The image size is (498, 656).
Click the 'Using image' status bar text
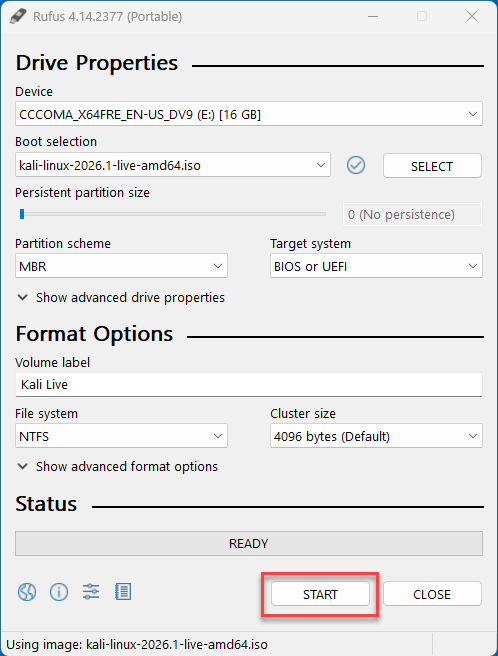137,645
